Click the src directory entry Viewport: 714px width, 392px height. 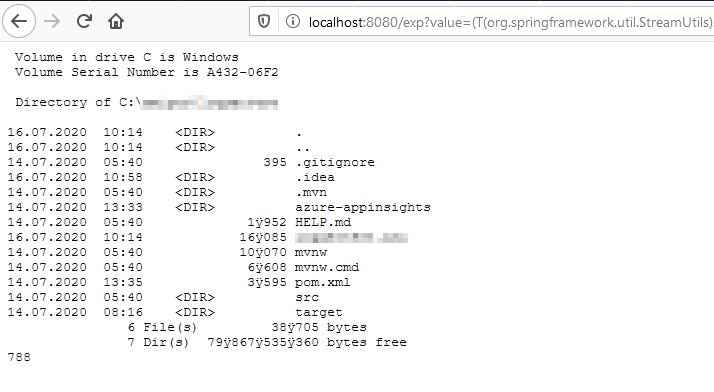307,297
